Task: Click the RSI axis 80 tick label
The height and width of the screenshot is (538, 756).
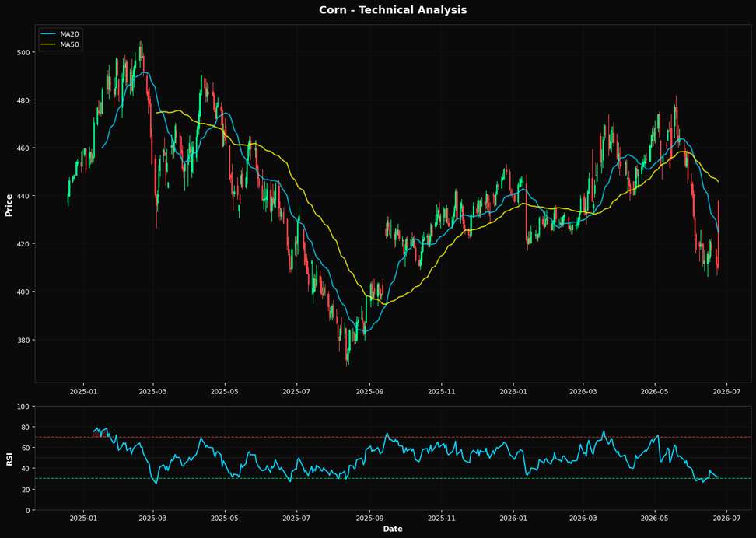Action: tap(26, 428)
